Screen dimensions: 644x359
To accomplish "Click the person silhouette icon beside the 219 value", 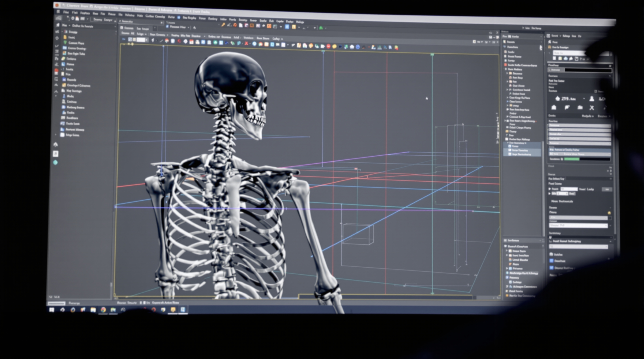I will pyautogui.click(x=592, y=99).
